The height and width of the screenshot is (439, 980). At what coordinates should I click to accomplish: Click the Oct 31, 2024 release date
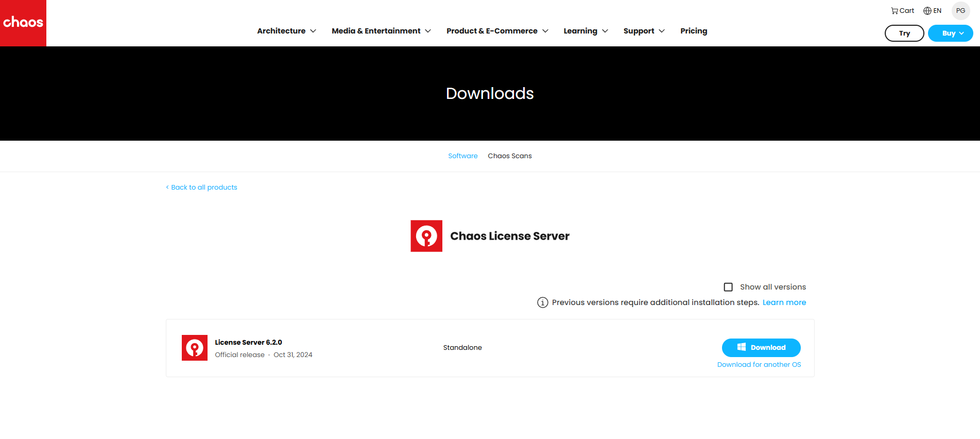pyautogui.click(x=293, y=355)
